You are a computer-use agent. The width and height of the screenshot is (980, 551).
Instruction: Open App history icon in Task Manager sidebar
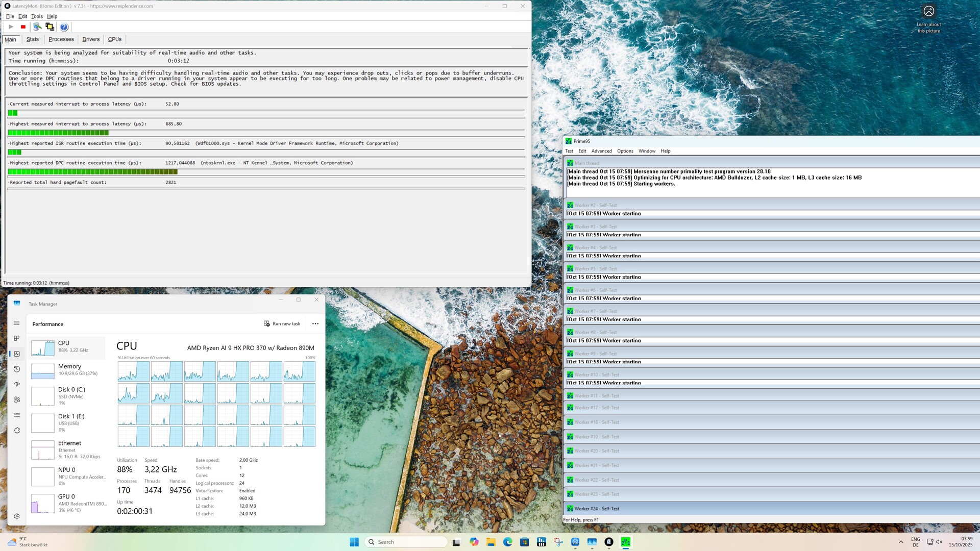pyautogui.click(x=17, y=369)
